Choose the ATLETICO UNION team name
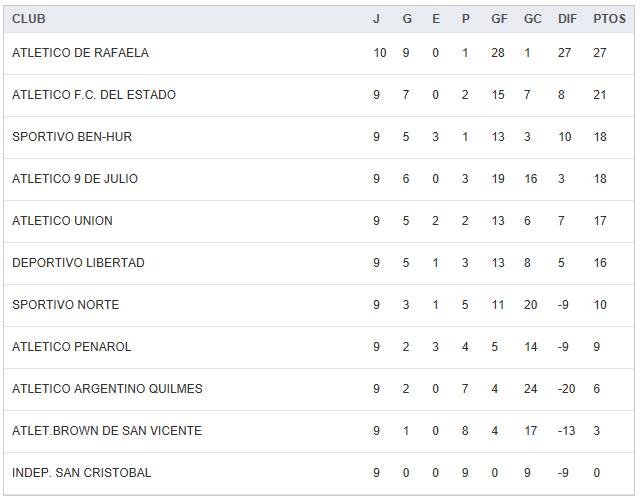 pyautogui.click(x=62, y=221)
